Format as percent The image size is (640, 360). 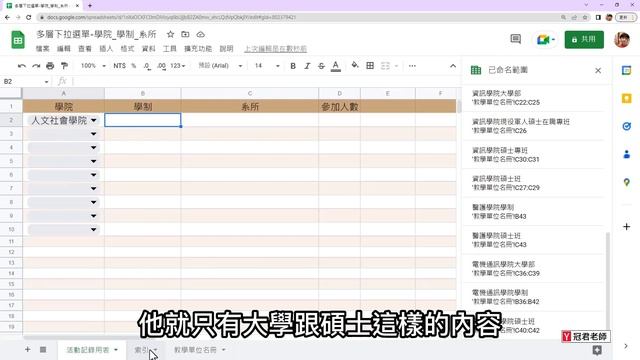point(133,66)
